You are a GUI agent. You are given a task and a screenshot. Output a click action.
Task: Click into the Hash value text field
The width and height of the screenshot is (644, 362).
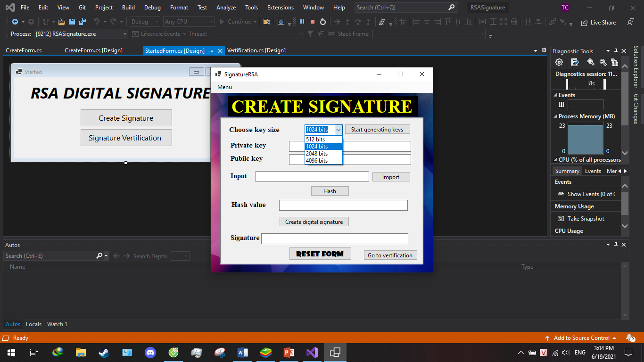[343, 205]
